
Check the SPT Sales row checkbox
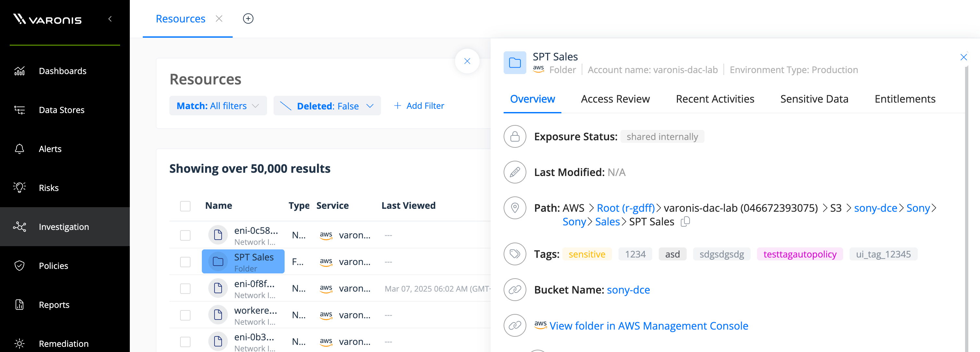pyautogui.click(x=185, y=262)
